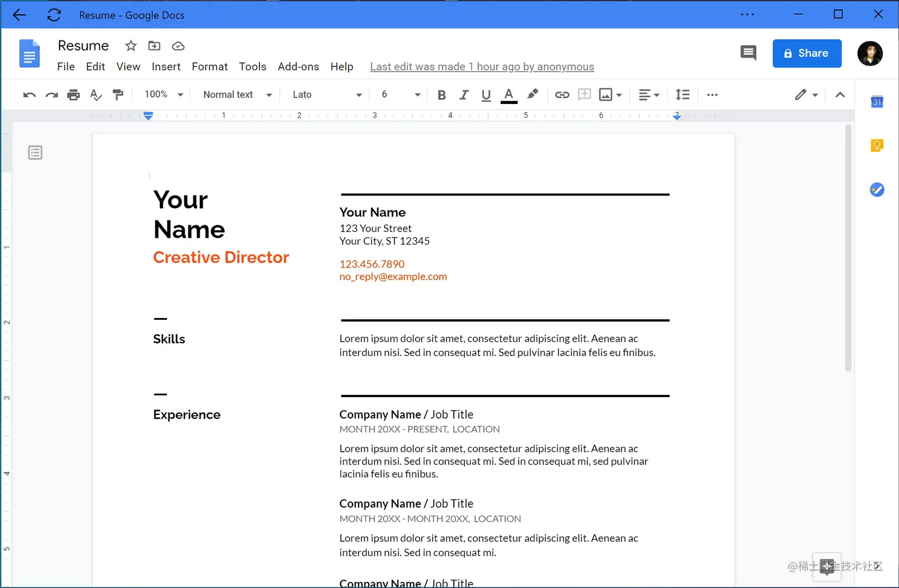Open the Editing mode pencil dropdown

pyautogui.click(x=807, y=95)
